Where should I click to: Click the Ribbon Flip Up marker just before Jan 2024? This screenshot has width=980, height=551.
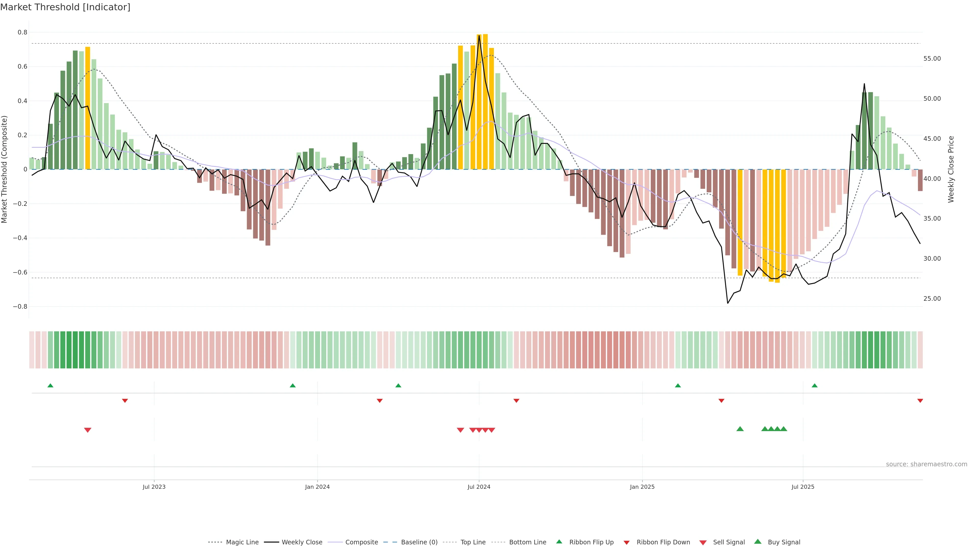[x=292, y=386]
